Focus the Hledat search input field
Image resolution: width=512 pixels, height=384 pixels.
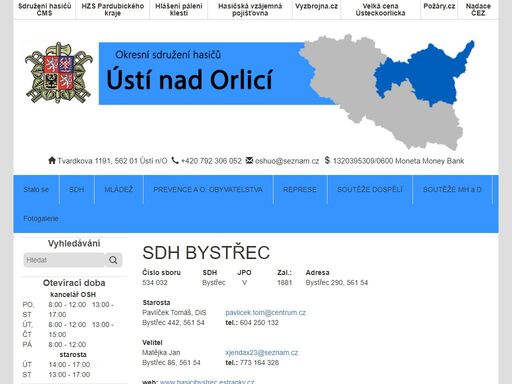64,260
